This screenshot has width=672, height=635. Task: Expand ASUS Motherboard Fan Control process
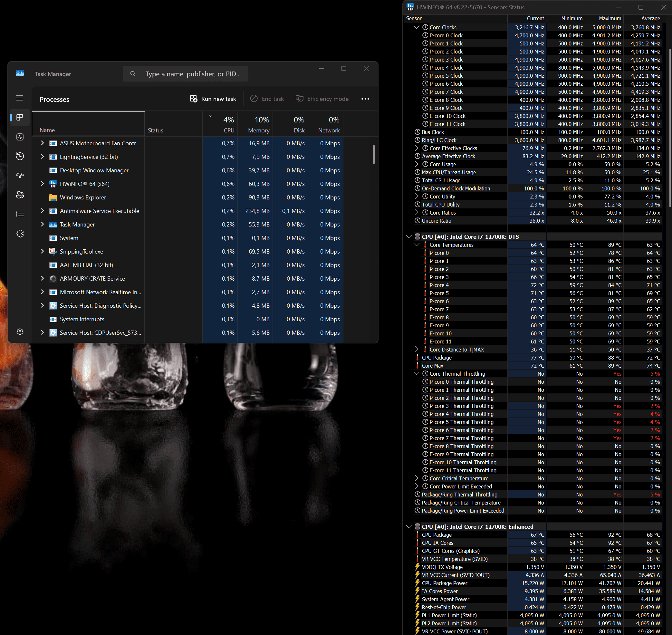pos(42,143)
